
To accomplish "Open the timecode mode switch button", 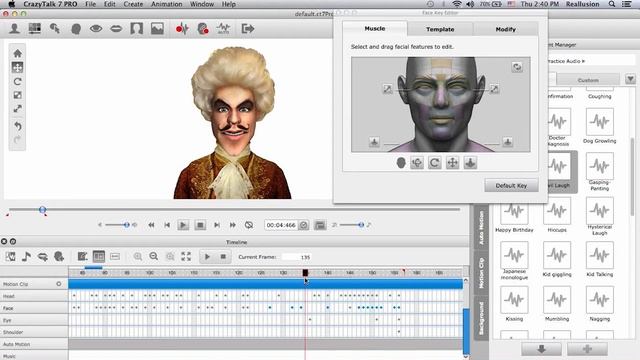I will 304,225.
